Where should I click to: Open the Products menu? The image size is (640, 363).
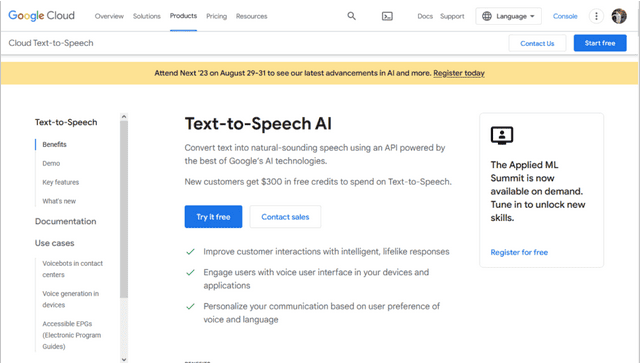pyautogui.click(x=183, y=16)
